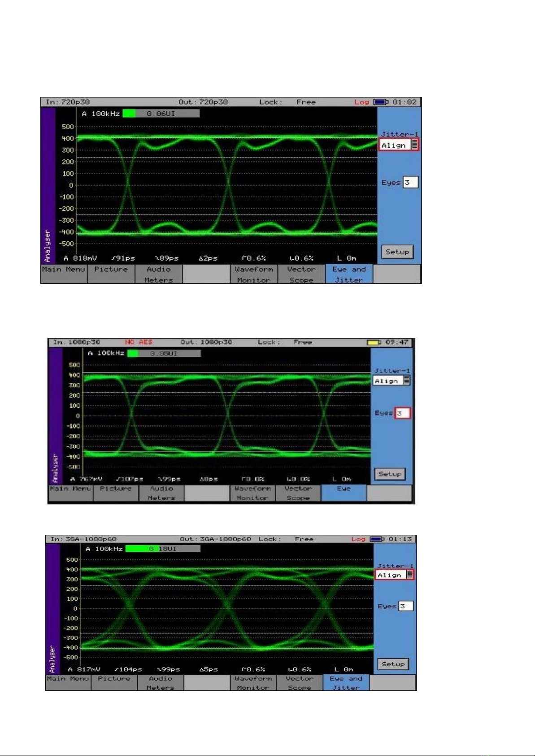Open Audio Meters on the 720p30 screen
This screenshot has width=535, height=756.
coord(159,274)
